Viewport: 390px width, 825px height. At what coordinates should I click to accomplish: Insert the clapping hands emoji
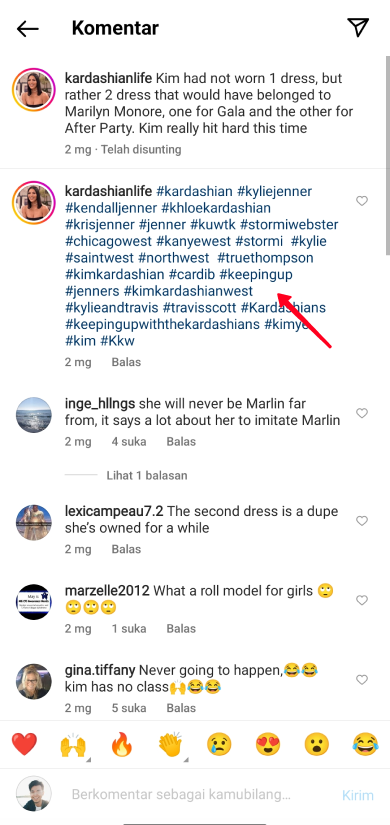point(171,744)
